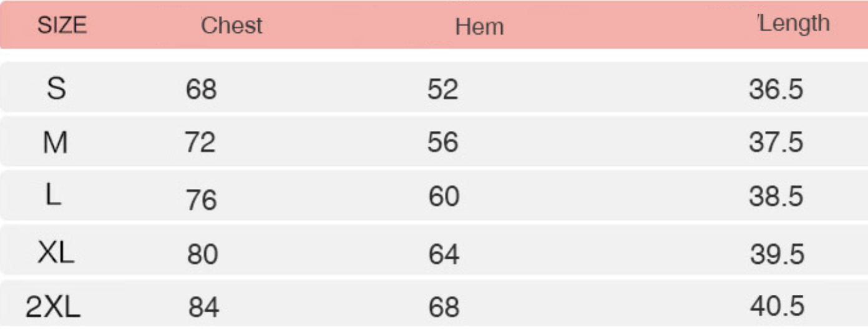Click hem value 52 in S row

[442, 90]
